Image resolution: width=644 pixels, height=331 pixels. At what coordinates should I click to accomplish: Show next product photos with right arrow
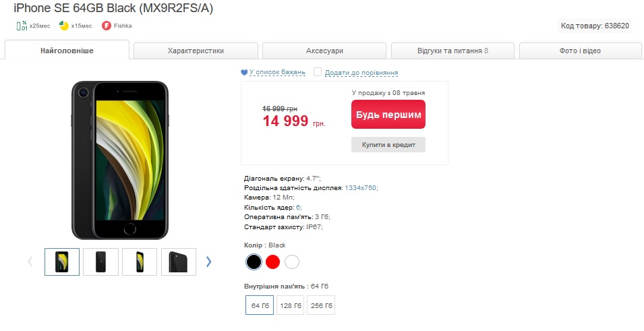click(208, 262)
